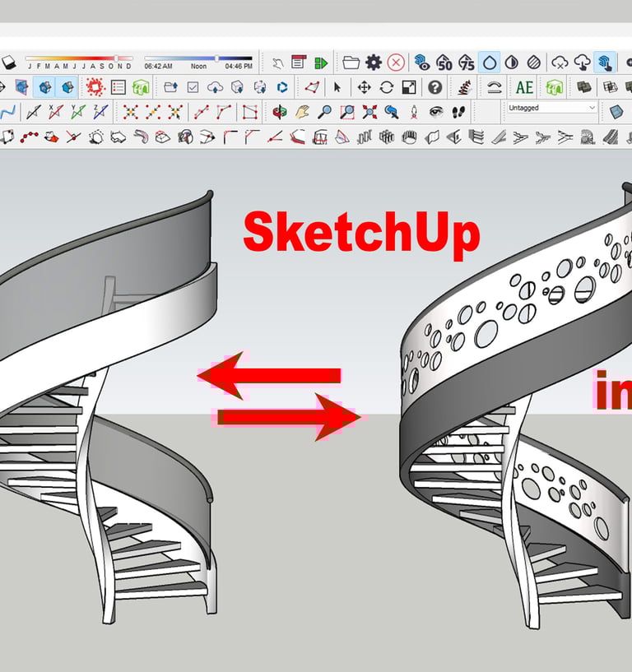The height and width of the screenshot is (672, 632).
Task: Click the red-topped list window icon
Action: [x=299, y=63]
